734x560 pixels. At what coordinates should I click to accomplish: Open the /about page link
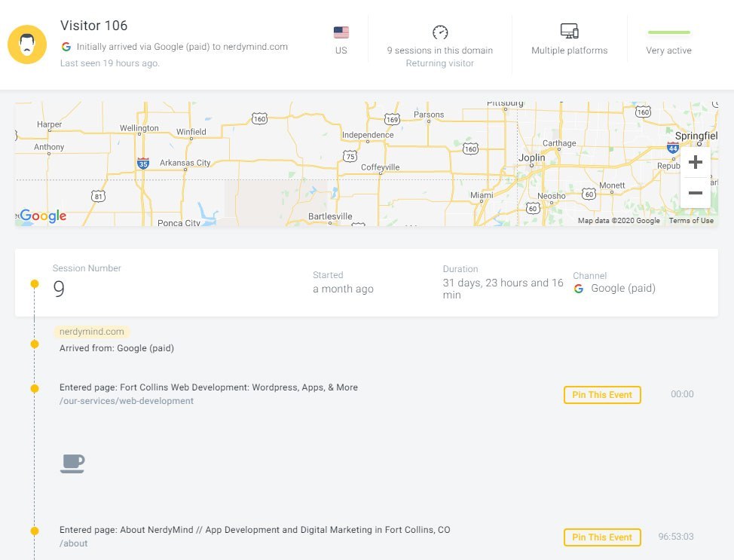[x=74, y=543]
